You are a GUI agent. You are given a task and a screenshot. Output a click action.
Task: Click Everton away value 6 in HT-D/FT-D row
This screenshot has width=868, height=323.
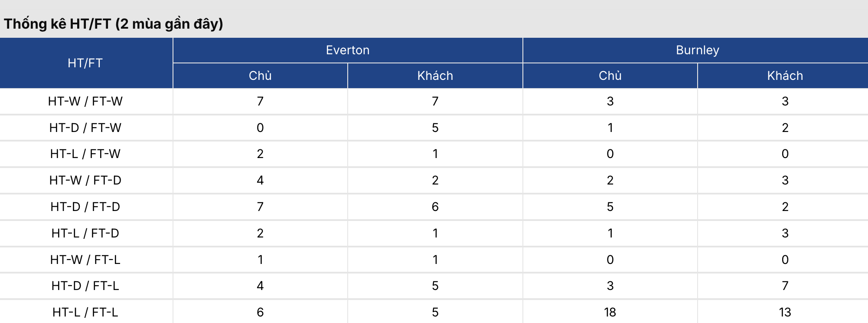435,207
